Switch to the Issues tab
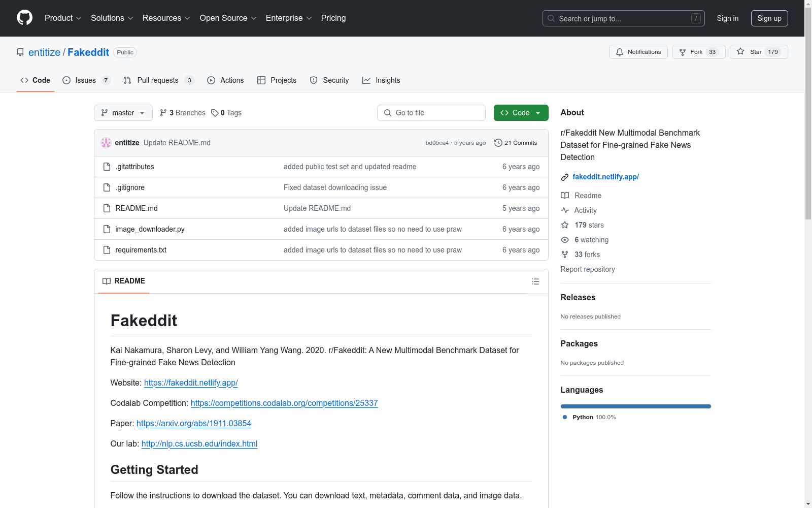812x508 pixels. click(x=86, y=80)
